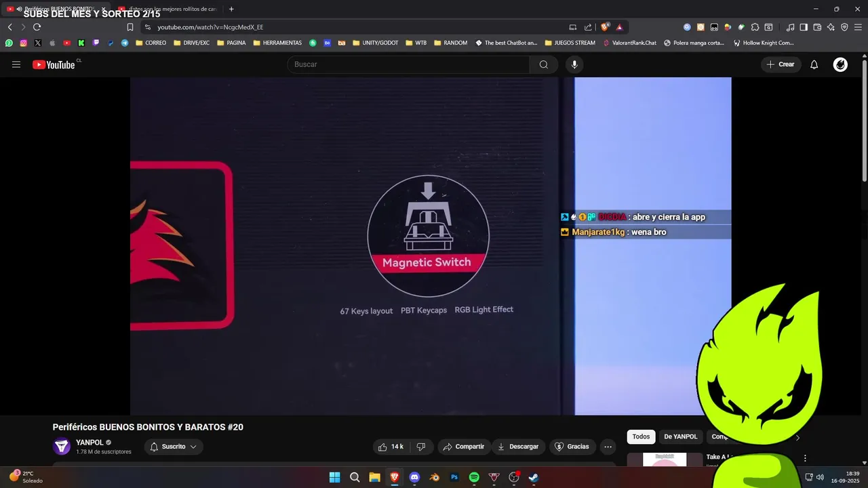868x488 pixels.
Task: Start voice search with the microphone icon
Action: [x=574, y=64]
